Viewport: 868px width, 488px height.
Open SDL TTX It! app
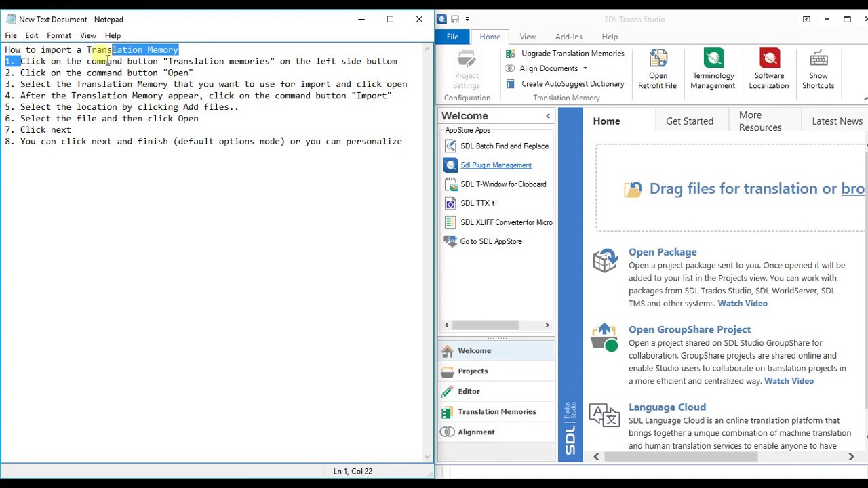[x=471, y=203]
